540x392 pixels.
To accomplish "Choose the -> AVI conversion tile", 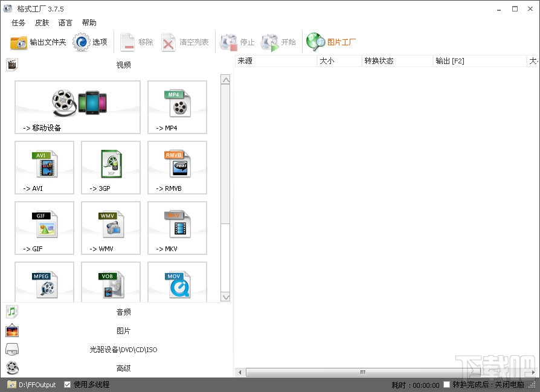I will tap(45, 167).
